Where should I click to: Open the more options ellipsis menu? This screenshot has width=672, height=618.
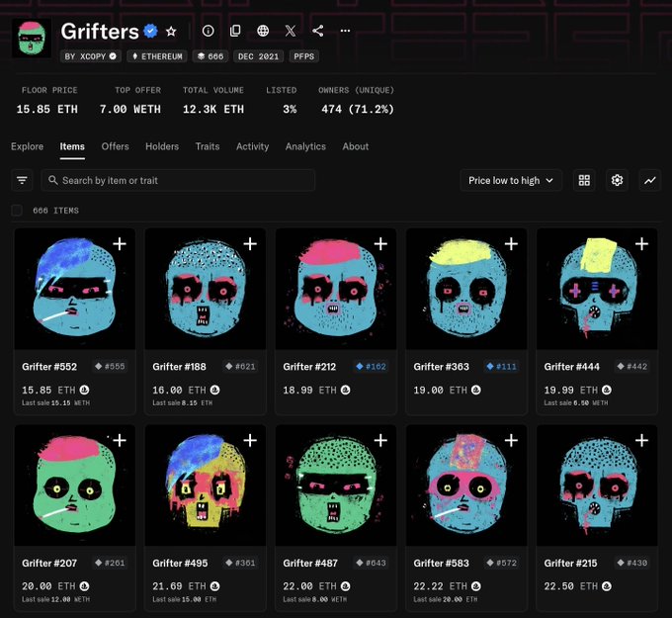345,31
